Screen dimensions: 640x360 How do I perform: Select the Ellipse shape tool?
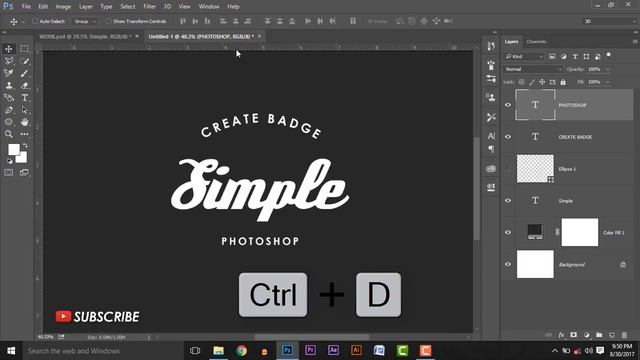pyautogui.click(x=9, y=122)
